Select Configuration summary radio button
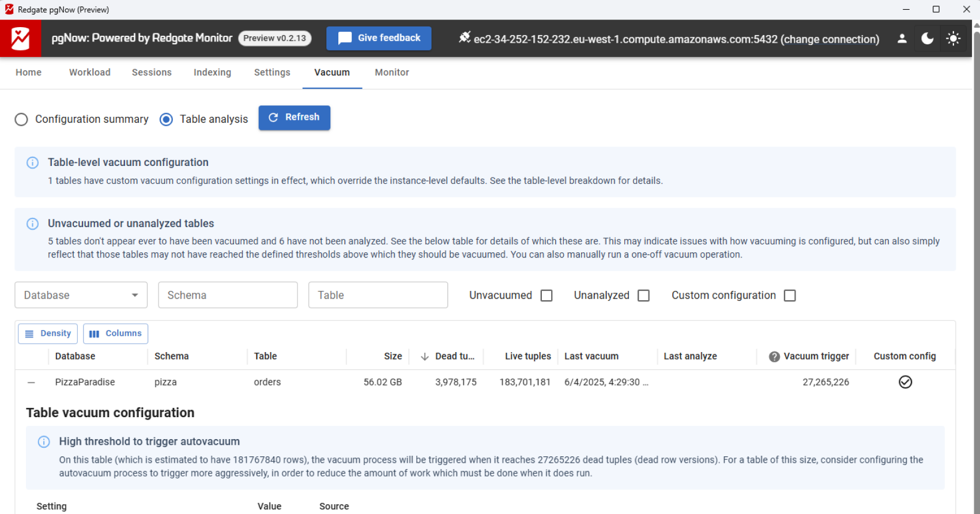The width and height of the screenshot is (980, 514). pos(21,119)
